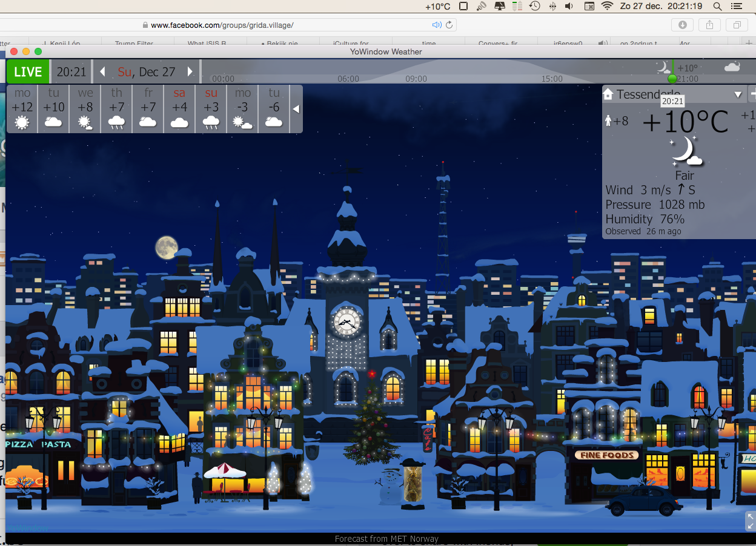The image size is (756, 546).
Task: Go to previous day with left arrow
Action: point(102,71)
